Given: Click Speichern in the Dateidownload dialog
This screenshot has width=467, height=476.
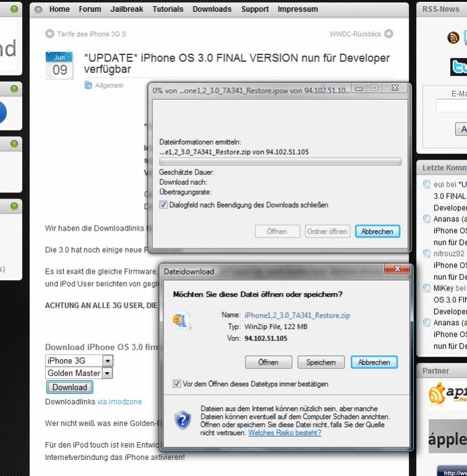Looking at the screenshot, I should 321,362.
